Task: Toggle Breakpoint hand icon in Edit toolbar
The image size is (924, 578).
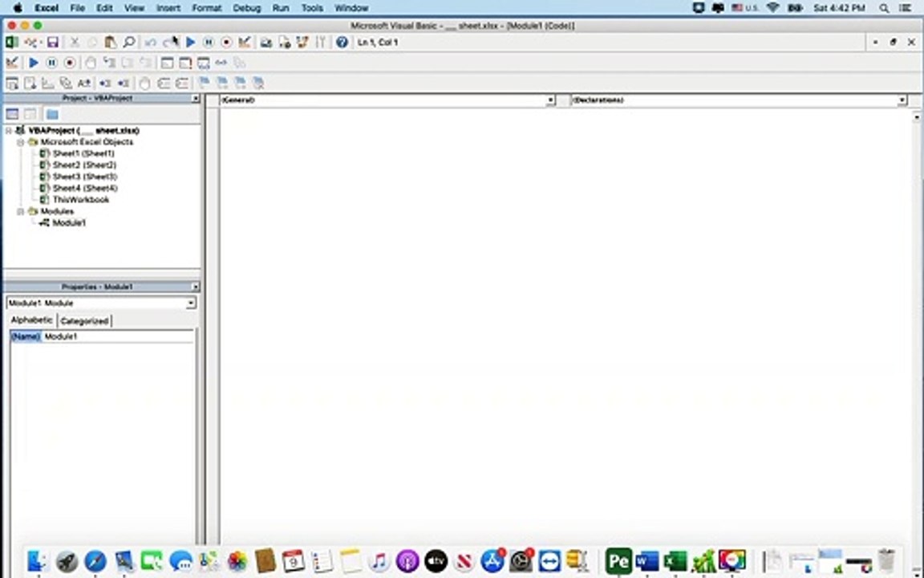Action: [x=144, y=83]
